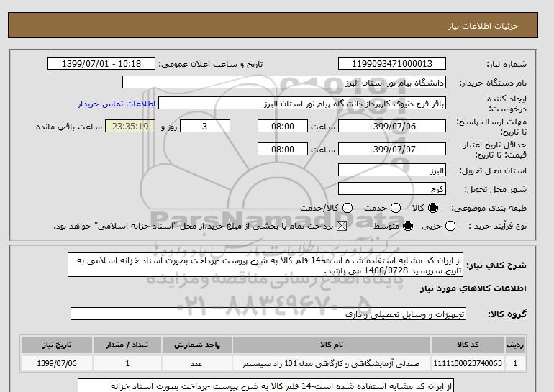Select the جزیی purchase type radio
This screenshot has height=392, width=554.
point(450,226)
